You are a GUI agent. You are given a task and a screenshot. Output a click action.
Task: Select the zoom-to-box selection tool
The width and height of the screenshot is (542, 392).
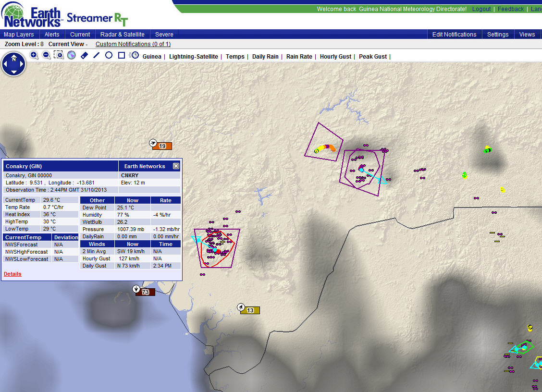59,55
